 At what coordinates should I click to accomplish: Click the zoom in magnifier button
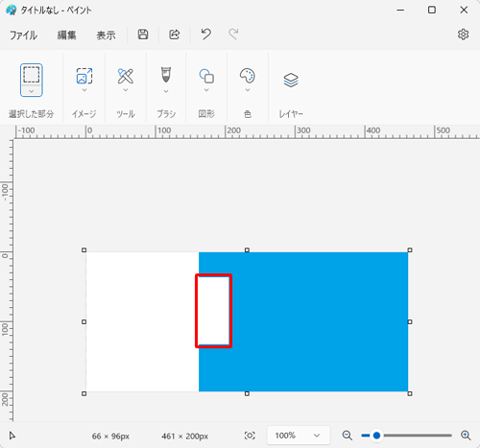pyautogui.click(x=466, y=436)
